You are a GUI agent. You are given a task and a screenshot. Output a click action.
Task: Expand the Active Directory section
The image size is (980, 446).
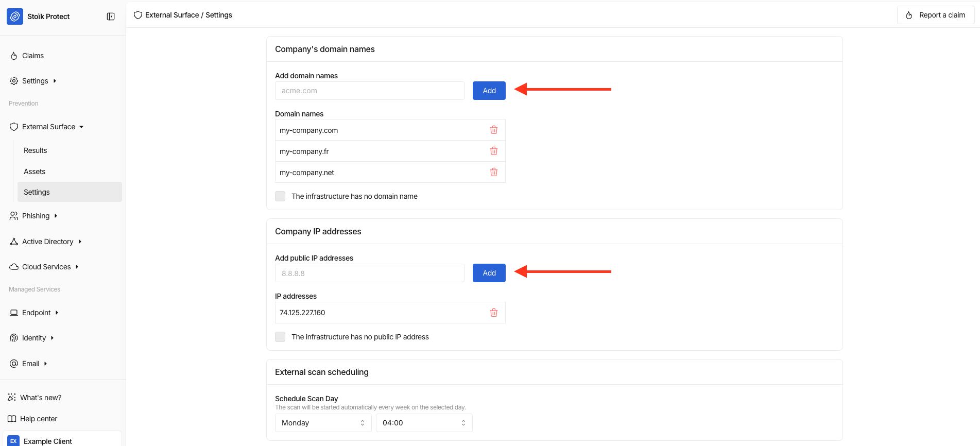(48, 242)
